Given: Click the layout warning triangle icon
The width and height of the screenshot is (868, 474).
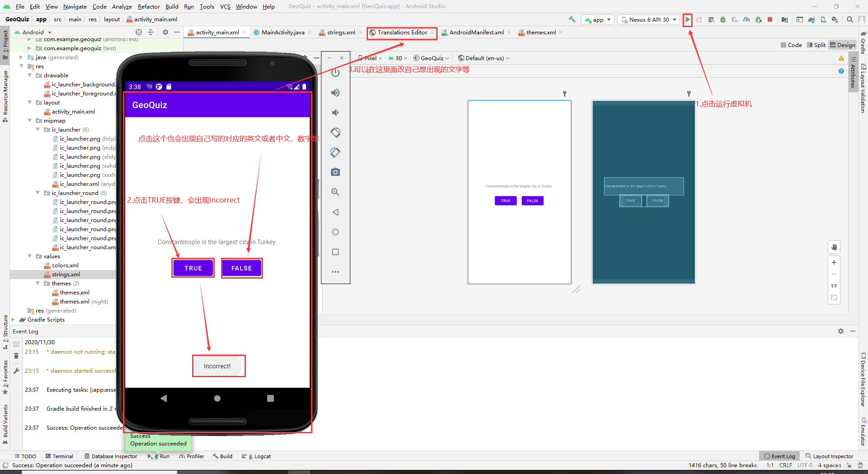Looking at the screenshot, I should coord(841,58).
